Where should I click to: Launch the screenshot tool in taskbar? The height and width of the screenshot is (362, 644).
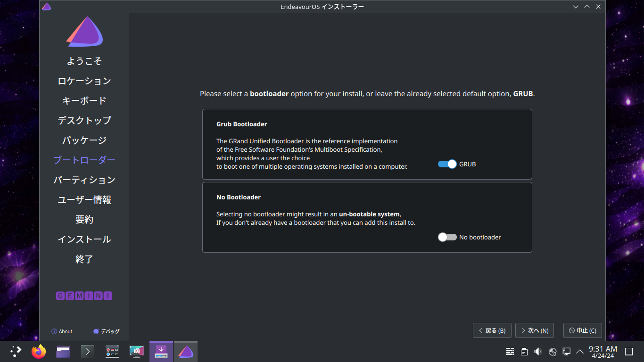pos(137,351)
